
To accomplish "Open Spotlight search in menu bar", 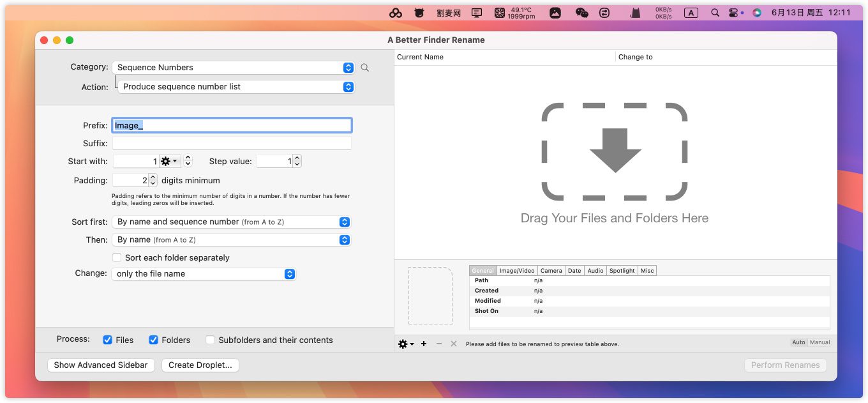I will coord(715,13).
